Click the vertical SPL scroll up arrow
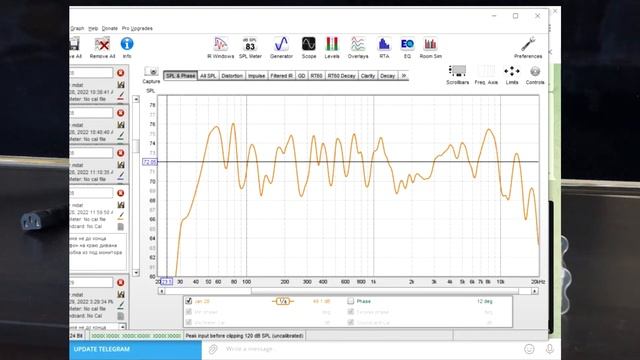 click(136, 99)
